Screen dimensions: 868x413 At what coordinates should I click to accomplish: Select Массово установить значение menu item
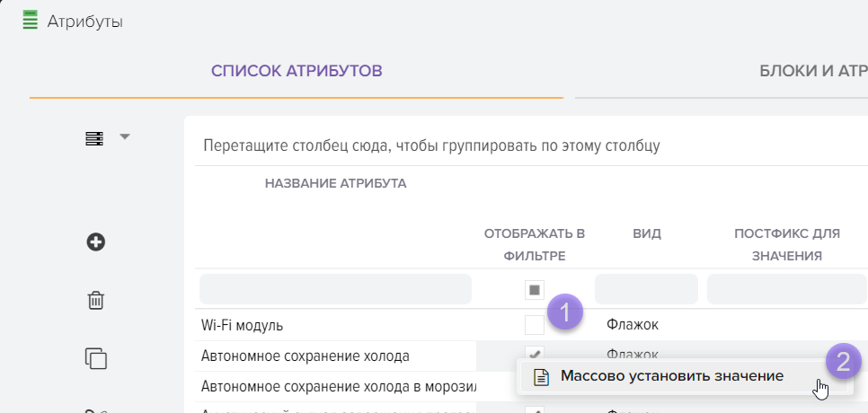click(672, 376)
